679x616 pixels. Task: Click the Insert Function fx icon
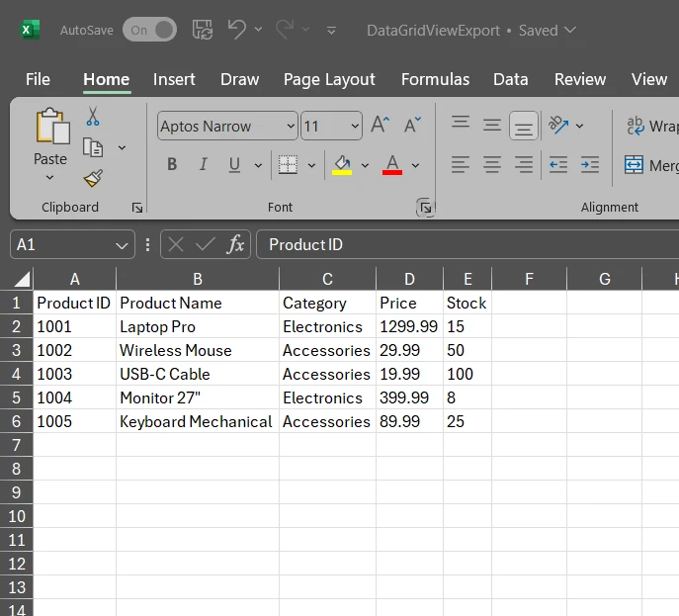point(235,244)
